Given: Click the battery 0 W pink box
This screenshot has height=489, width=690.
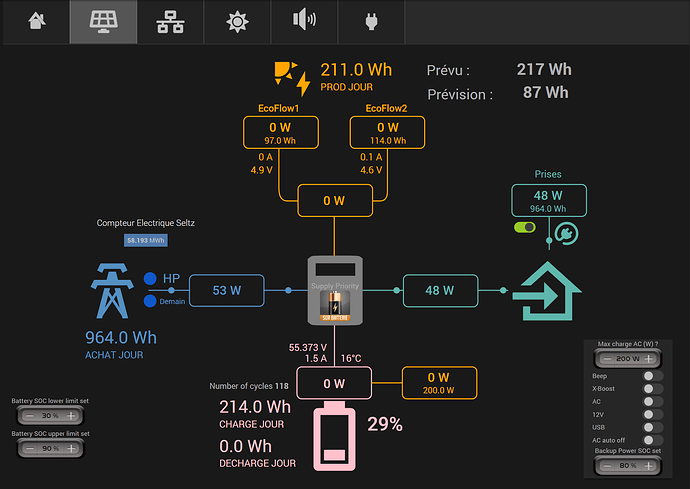Looking at the screenshot, I should (334, 383).
